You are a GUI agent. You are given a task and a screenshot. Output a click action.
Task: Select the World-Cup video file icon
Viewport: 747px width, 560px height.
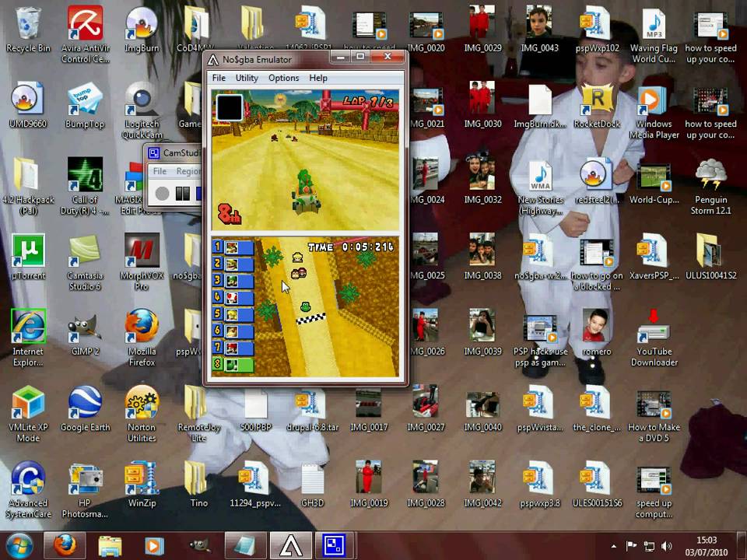pos(654,181)
